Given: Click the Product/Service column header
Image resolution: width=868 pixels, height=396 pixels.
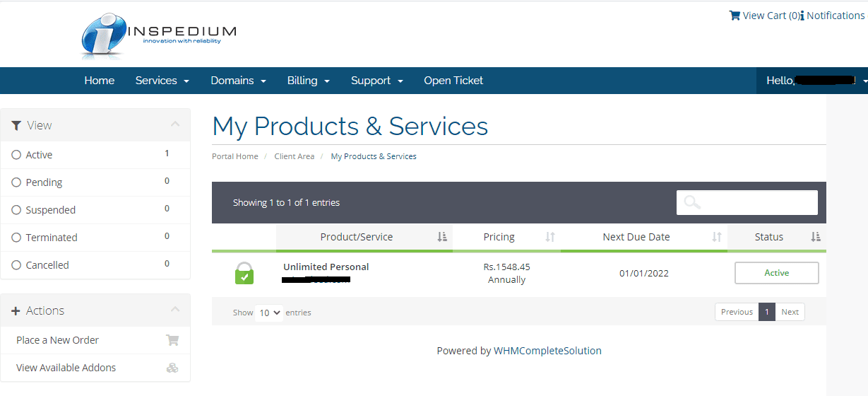Looking at the screenshot, I should [x=364, y=237].
